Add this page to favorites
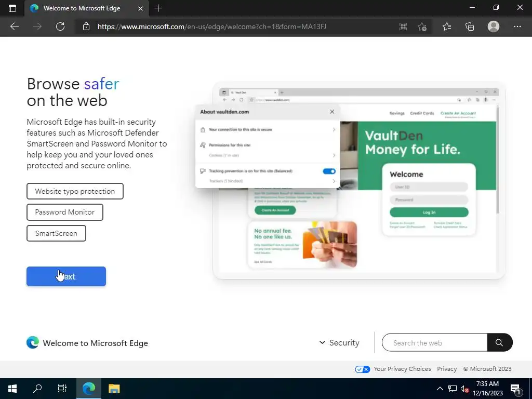The image size is (532, 399). [x=422, y=26]
